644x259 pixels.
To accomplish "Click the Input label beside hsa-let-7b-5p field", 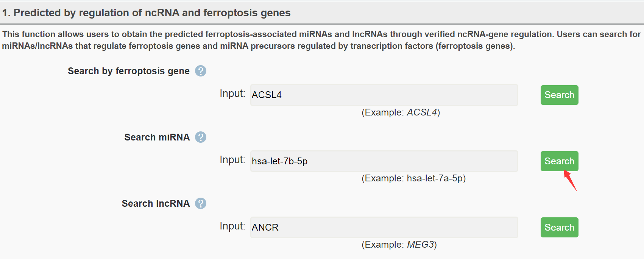I will [x=232, y=160].
